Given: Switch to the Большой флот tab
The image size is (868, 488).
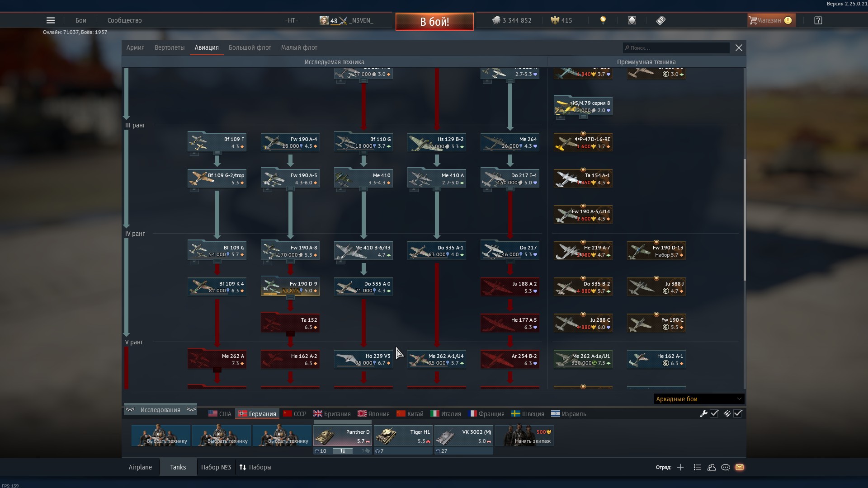Looking at the screenshot, I should click(x=250, y=47).
